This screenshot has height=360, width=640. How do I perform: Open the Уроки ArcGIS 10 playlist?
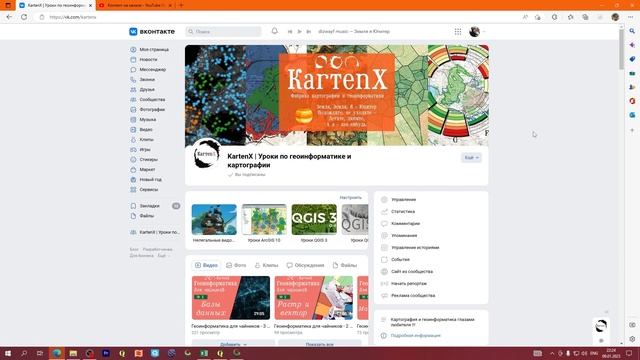coord(264,220)
